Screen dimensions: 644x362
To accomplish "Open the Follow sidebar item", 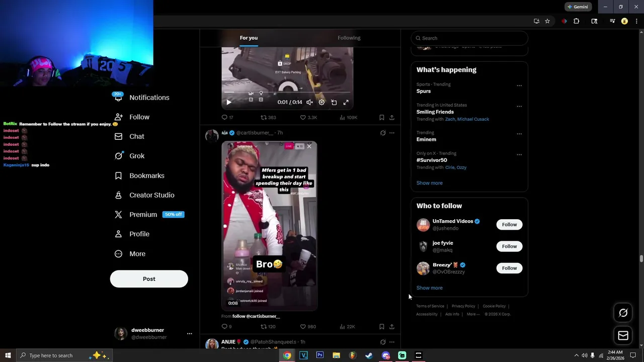I will pos(132,117).
